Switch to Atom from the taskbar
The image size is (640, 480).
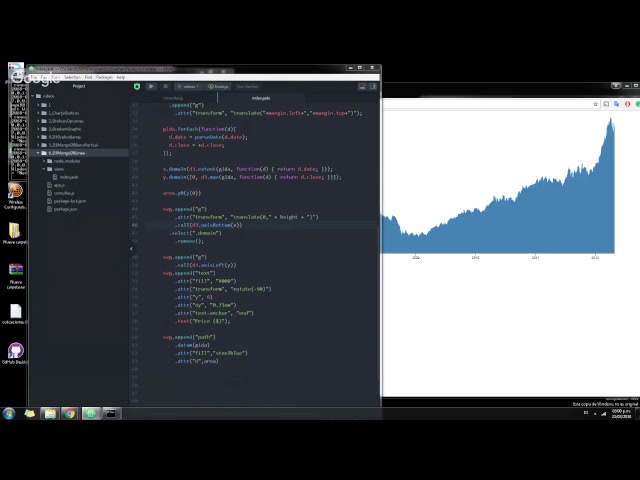[91, 413]
